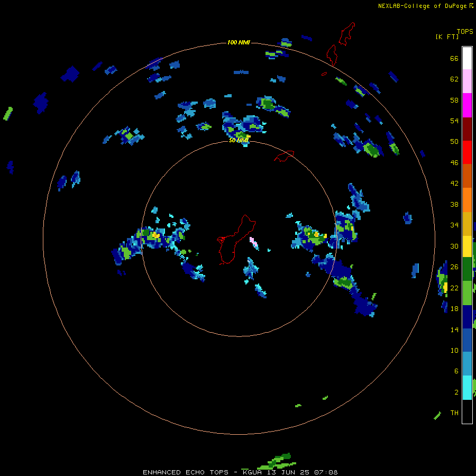The width and height of the screenshot is (476, 476).
Task: Select the dark orange swatch at 46
Action: pyautogui.click(x=467, y=176)
